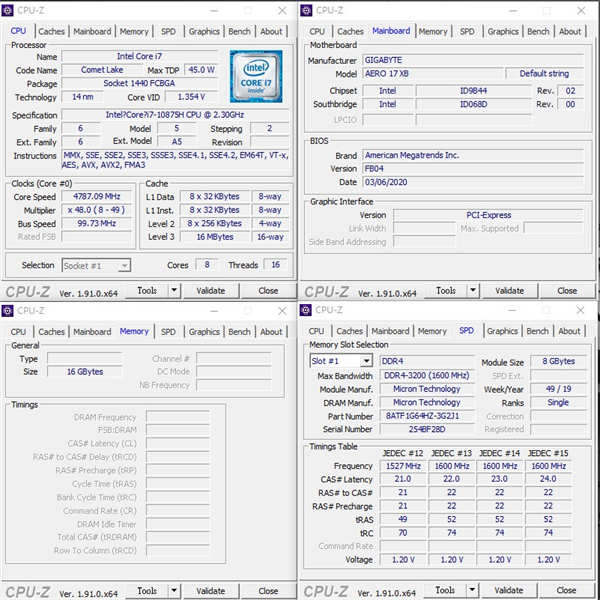Click the Intel Core i7 logo badge

click(256, 76)
